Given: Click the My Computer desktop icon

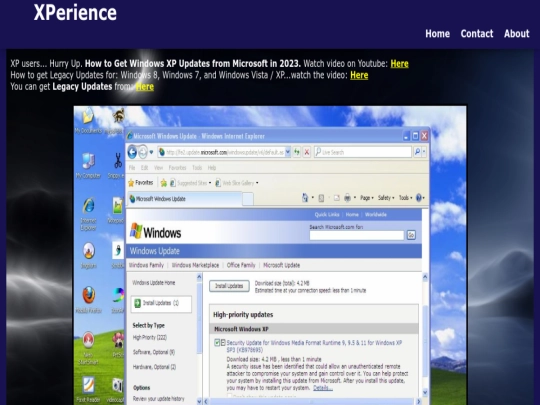Looking at the screenshot, I should [89, 166].
